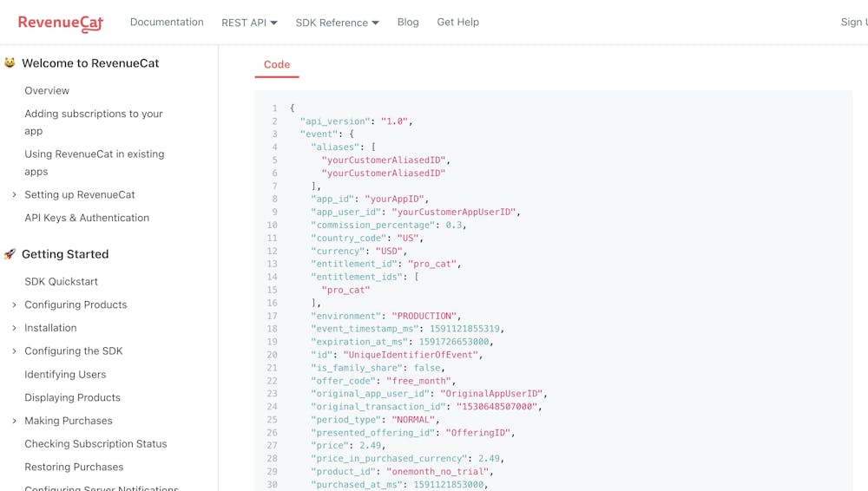Viewport: 868px width, 491px height.
Task: Open Adding subscriptions to your app
Action: coord(94,121)
